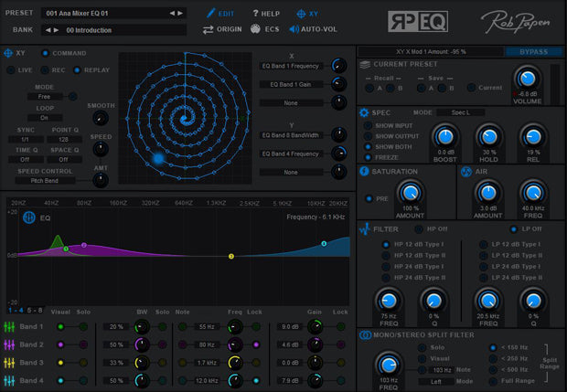Save to preset slot A
The image size is (567, 392).
(421, 88)
